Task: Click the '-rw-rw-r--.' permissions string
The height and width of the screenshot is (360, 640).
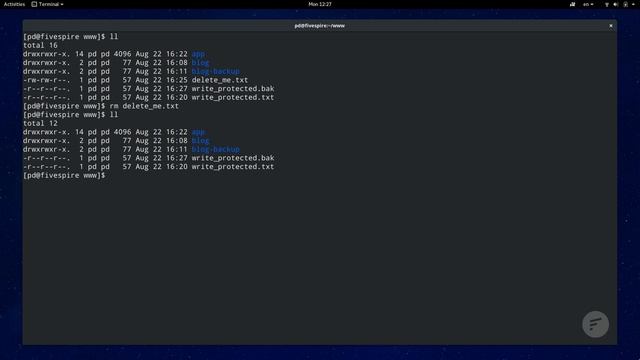Action: click(x=47, y=80)
